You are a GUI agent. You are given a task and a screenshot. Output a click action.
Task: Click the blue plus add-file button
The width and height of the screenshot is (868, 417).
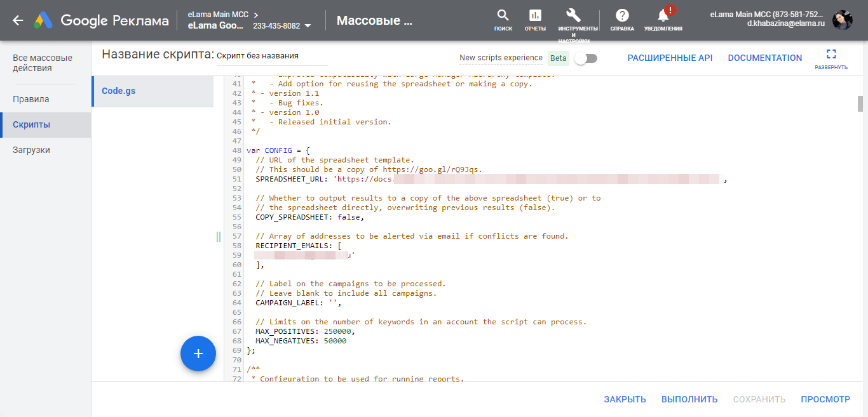click(198, 354)
